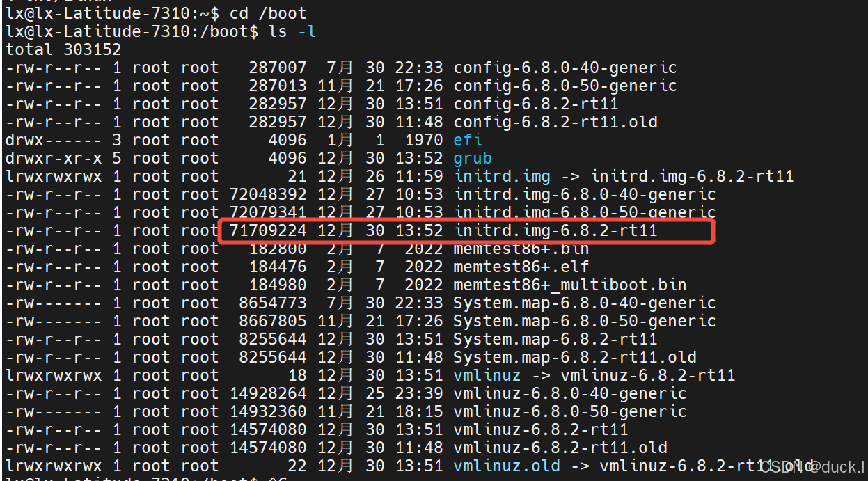The image size is (868, 481).
Task: Select the grub directory entry
Action: click(472, 157)
